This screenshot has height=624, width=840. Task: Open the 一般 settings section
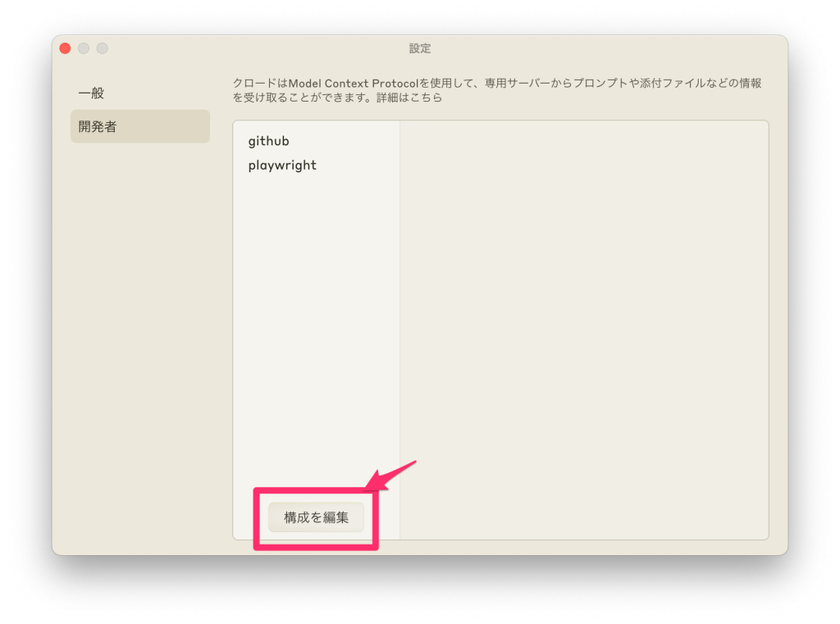click(x=91, y=93)
